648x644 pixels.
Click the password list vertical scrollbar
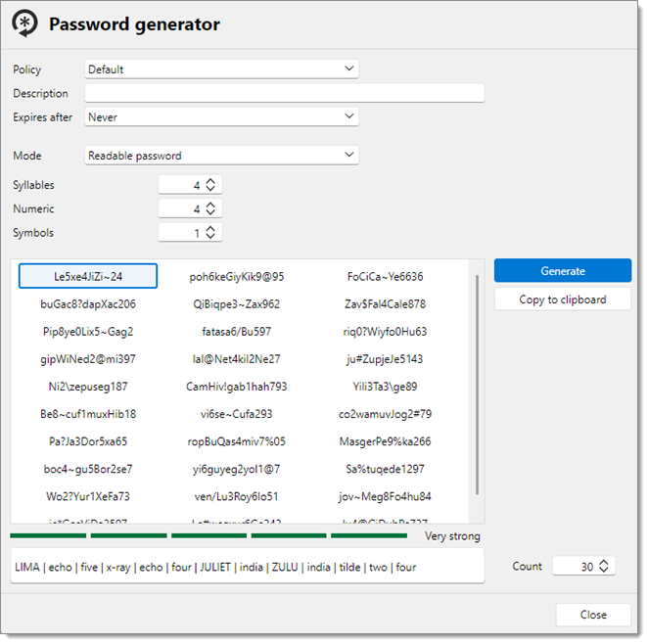(x=477, y=385)
